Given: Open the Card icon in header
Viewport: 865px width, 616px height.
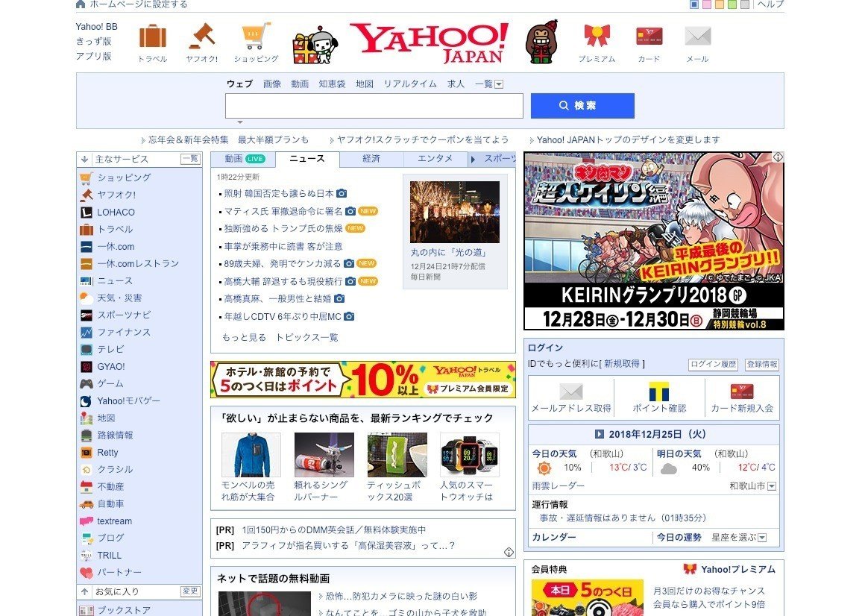Looking at the screenshot, I should pyautogui.click(x=649, y=37).
